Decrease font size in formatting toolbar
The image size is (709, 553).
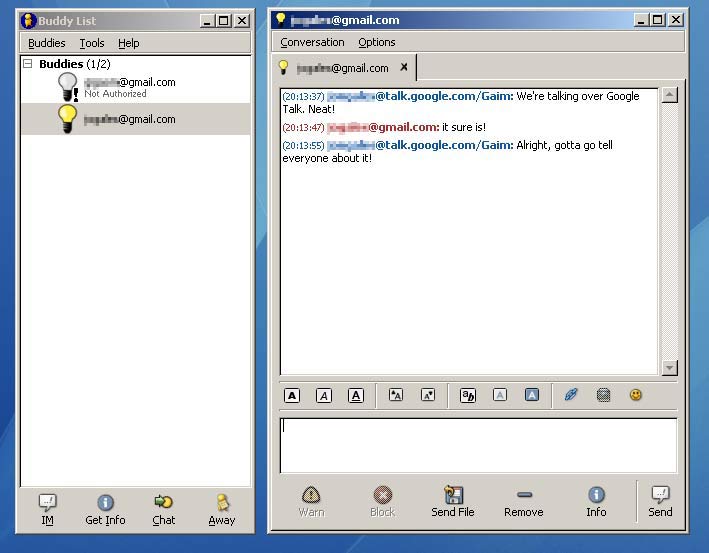coord(428,395)
